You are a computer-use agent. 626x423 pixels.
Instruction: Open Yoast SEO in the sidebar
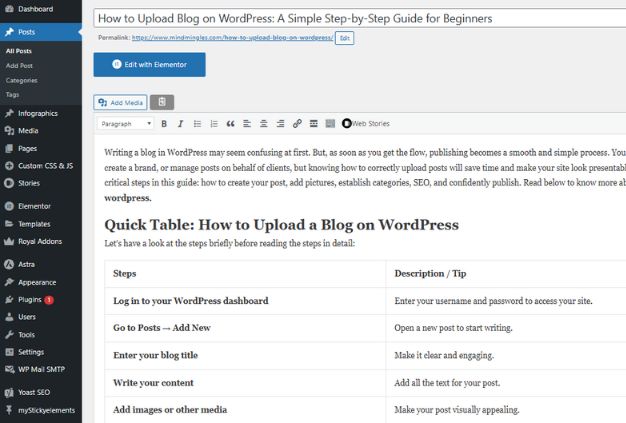[41, 392]
